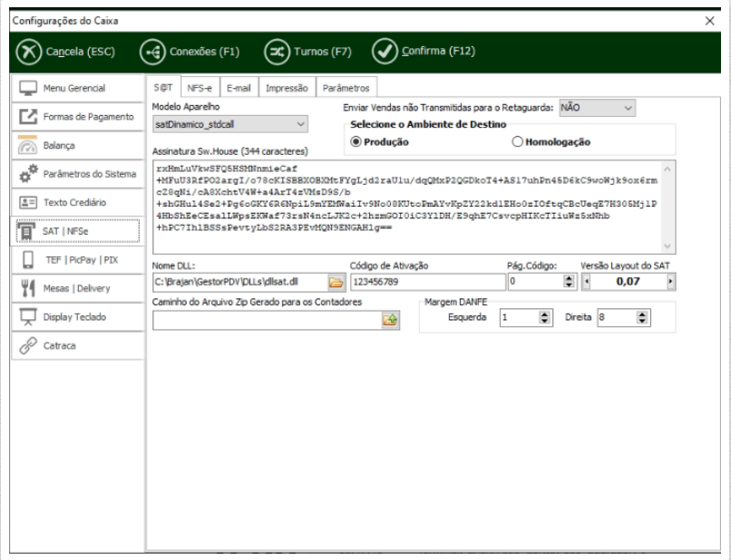Browse for DLL file folder icon
731x560 pixels.
point(336,283)
